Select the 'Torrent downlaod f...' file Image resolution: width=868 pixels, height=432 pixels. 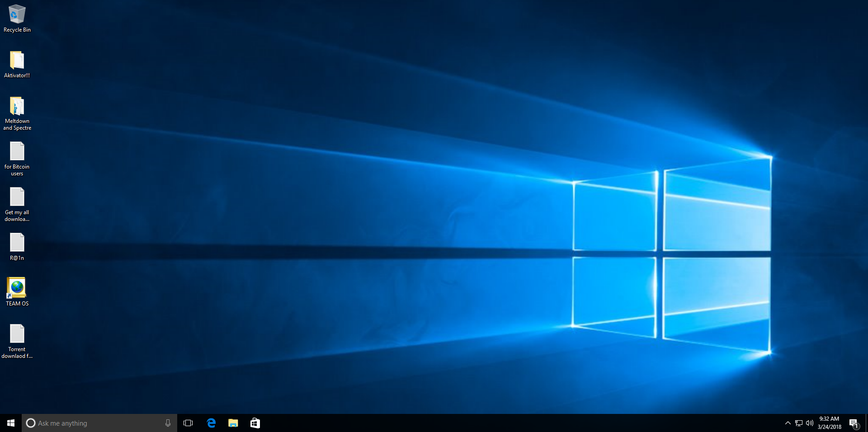coord(17,342)
